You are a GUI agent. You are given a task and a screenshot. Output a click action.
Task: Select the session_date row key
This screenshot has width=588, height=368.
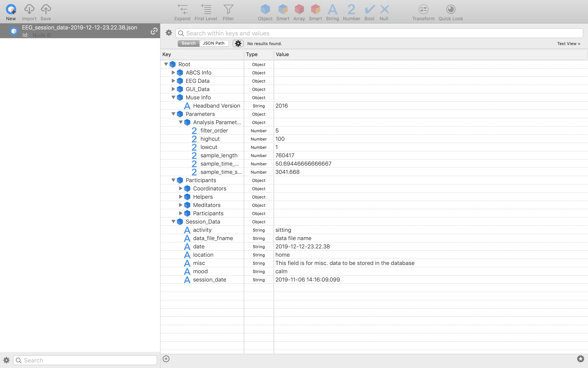pyautogui.click(x=209, y=280)
